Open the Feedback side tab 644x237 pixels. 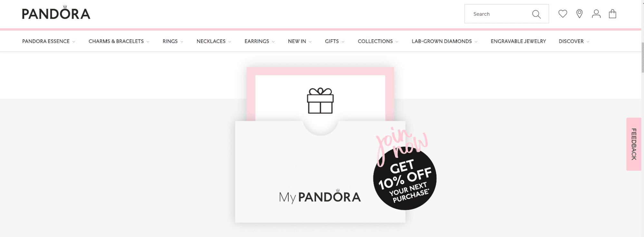[634, 144]
